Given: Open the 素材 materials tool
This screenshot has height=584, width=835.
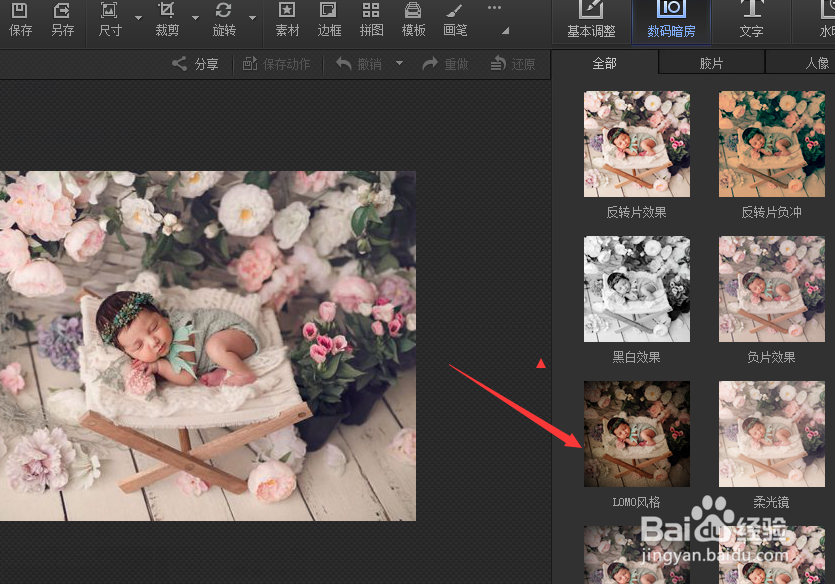Looking at the screenshot, I should (x=287, y=20).
